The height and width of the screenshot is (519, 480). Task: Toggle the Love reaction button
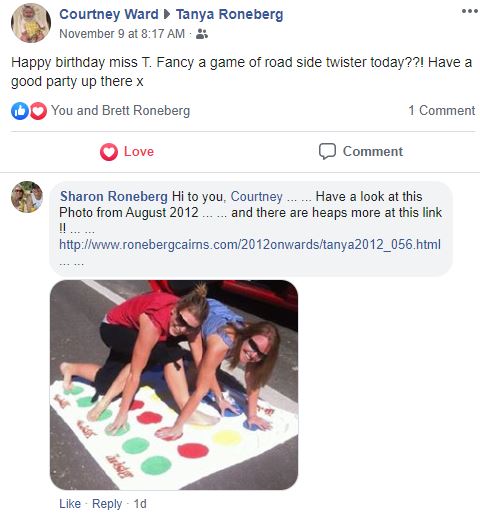tap(127, 152)
